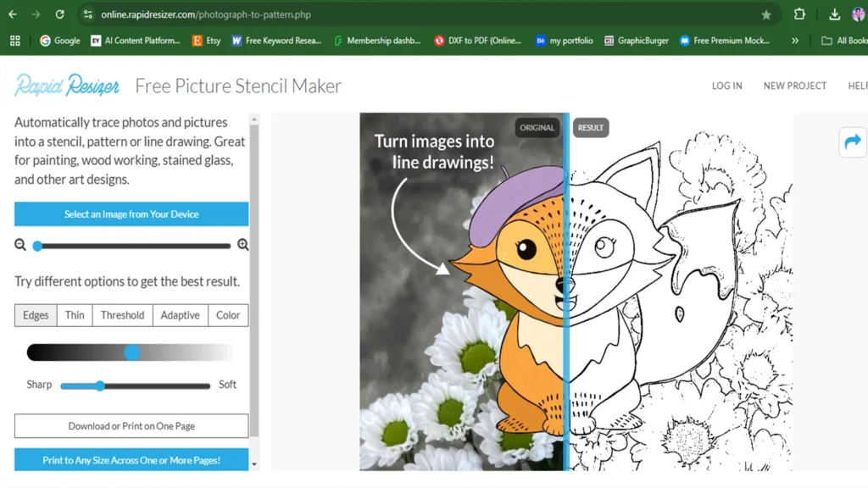Viewport: 868px width, 488px height.
Task: Click Download or Print on One Page
Action: (x=131, y=426)
